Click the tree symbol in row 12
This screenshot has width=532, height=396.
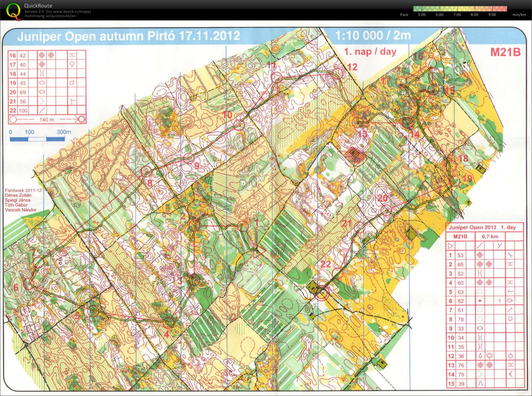(481, 356)
